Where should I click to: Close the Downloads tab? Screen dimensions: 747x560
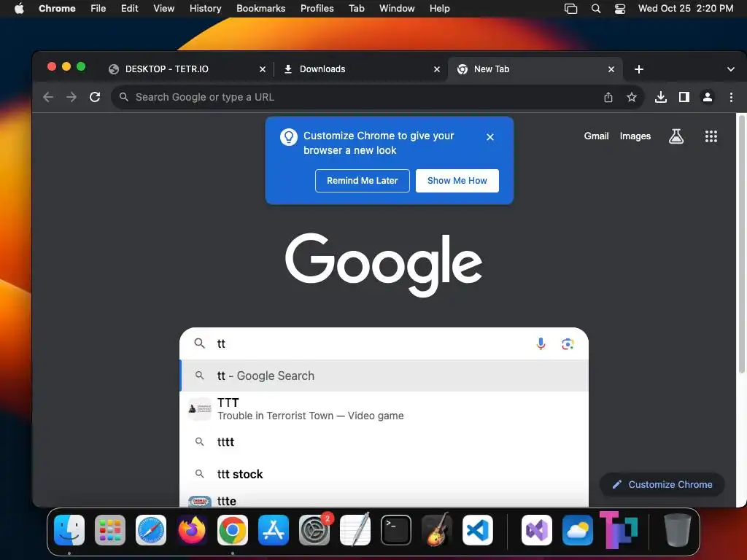pos(437,69)
